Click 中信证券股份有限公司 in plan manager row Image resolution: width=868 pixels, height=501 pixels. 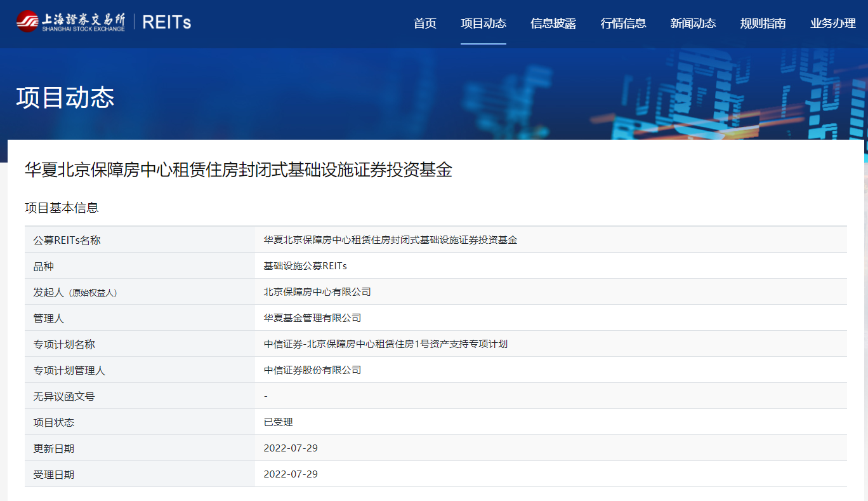coord(312,370)
